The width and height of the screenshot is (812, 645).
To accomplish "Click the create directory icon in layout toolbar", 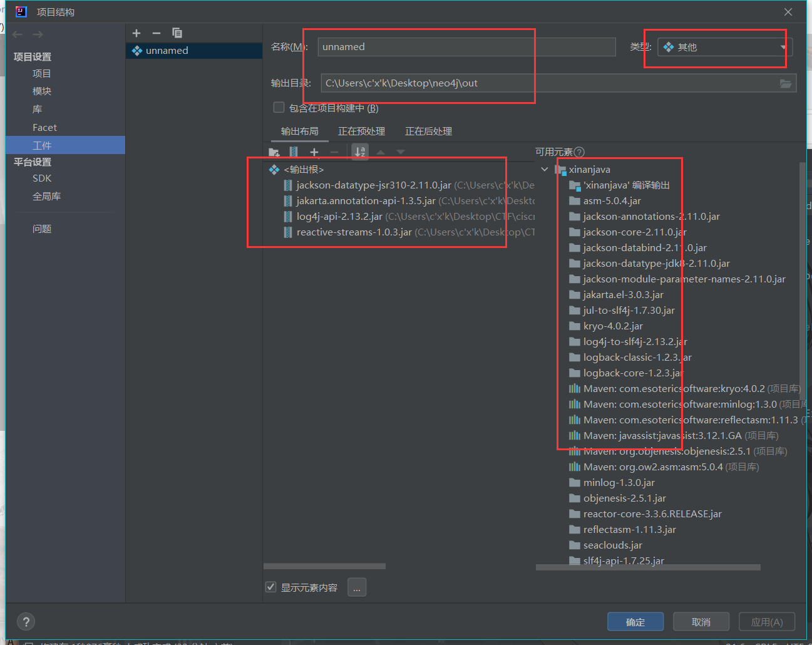I will 274,152.
